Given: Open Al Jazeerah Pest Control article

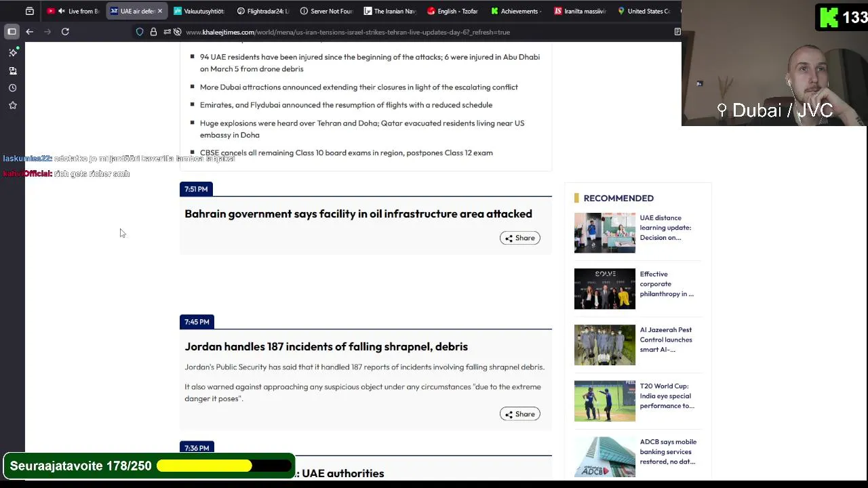Looking at the screenshot, I should 666,340.
